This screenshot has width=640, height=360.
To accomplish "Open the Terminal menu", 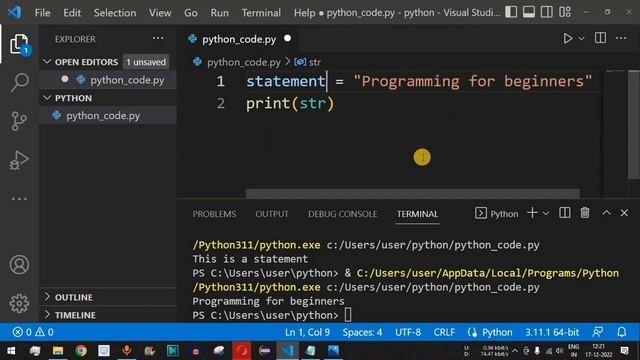I will click(261, 13).
